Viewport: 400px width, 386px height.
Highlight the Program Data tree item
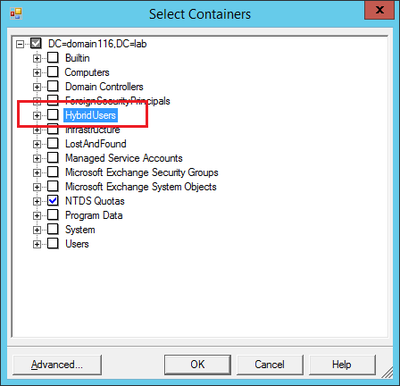(x=94, y=215)
